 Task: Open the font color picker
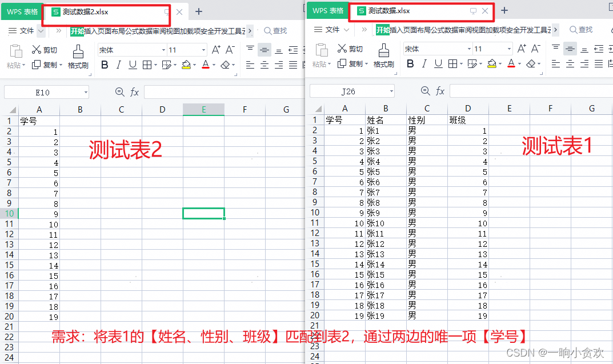[205, 63]
